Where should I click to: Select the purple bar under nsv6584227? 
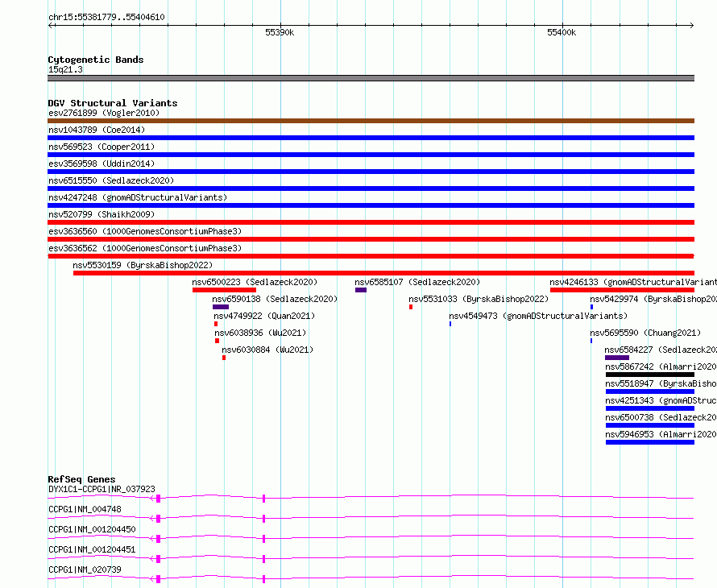click(x=617, y=358)
